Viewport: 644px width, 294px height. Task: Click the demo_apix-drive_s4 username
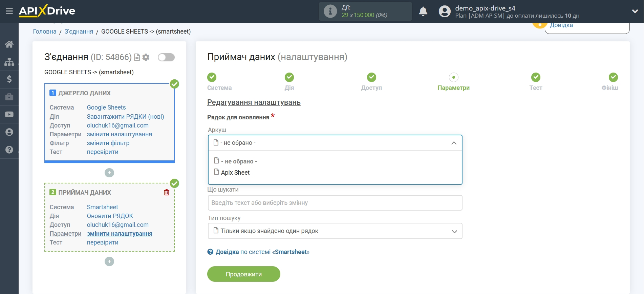click(x=485, y=8)
